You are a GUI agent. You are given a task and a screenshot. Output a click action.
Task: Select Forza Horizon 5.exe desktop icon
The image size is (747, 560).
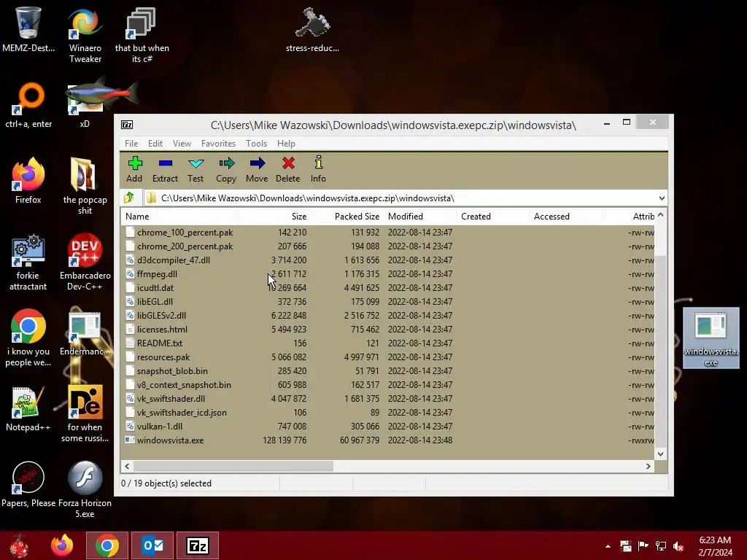click(x=85, y=489)
